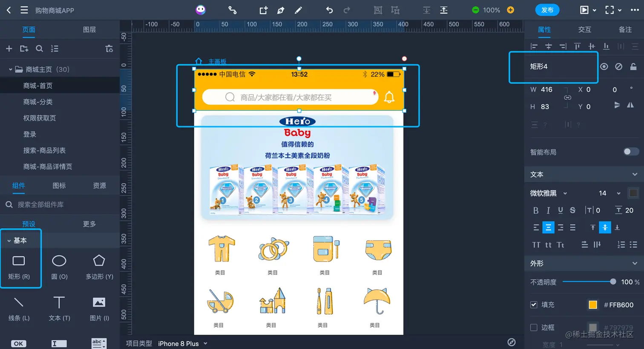The image size is (644, 349).
Task: Click the orange fill color swatch
Action: point(593,305)
